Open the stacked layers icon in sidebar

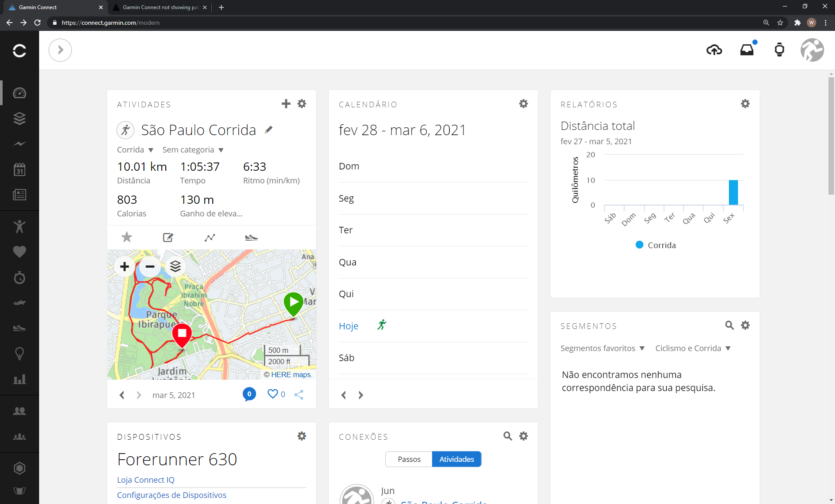tap(20, 118)
